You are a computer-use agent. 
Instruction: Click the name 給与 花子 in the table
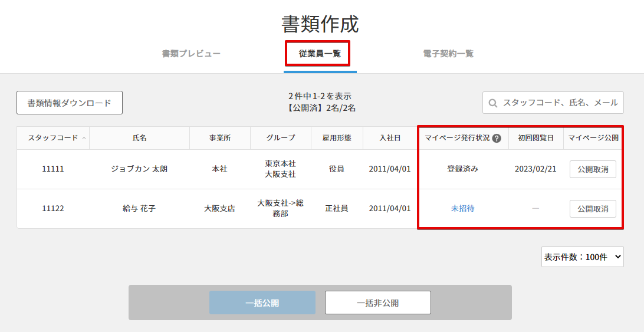pyautogui.click(x=139, y=208)
